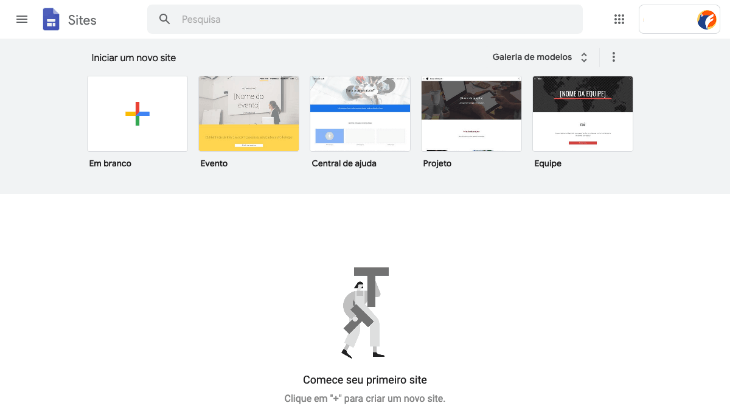
Task: Click the search magnifier icon
Action: pyautogui.click(x=164, y=19)
